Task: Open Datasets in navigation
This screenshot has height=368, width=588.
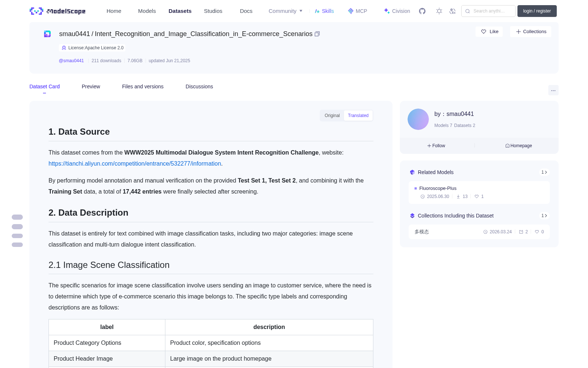Action: coord(180,11)
